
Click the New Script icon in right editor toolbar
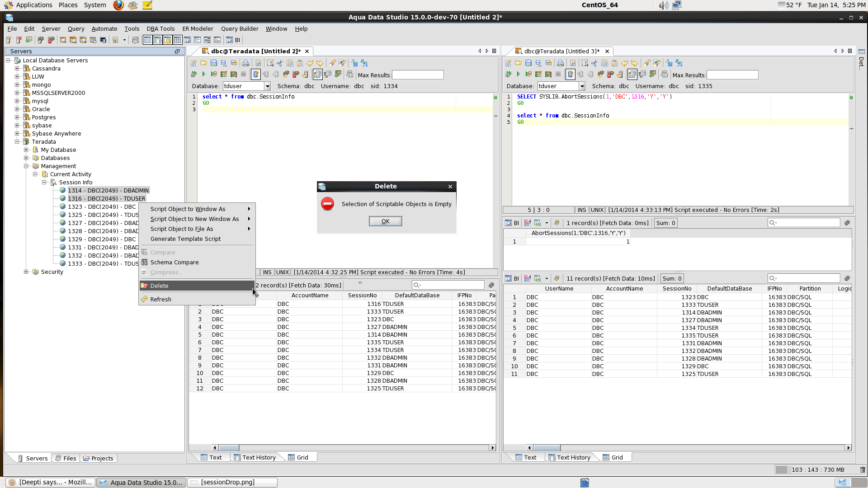508,63
